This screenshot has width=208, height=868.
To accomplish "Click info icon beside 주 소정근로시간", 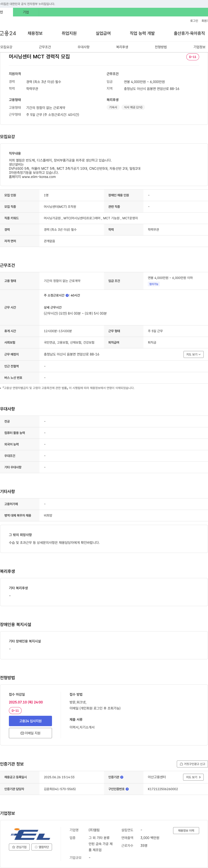I will pos(67,295).
